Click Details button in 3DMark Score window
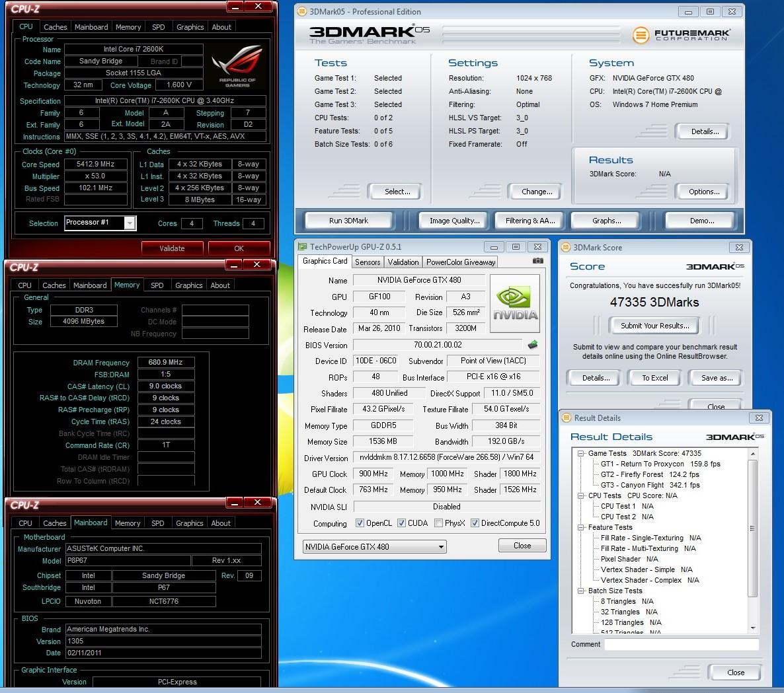Viewport: 784px width, 693px height. (596, 378)
